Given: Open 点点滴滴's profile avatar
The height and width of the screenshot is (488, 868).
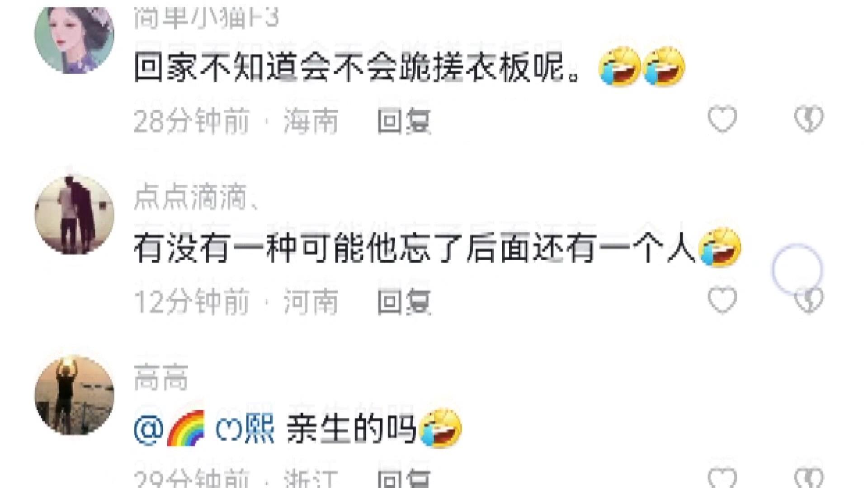Looking at the screenshot, I should point(75,215).
